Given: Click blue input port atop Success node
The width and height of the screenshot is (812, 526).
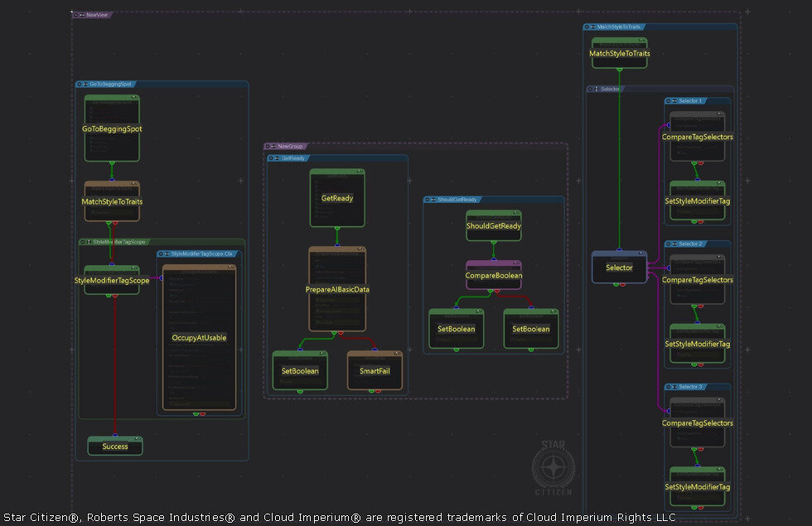Looking at the screenshot, I should [x=115, y=436].
